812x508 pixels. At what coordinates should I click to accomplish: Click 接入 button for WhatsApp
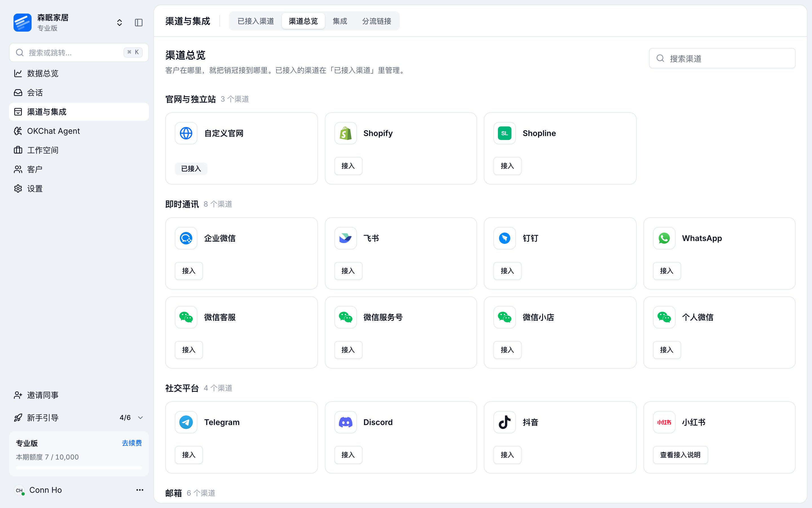[667, 271]
